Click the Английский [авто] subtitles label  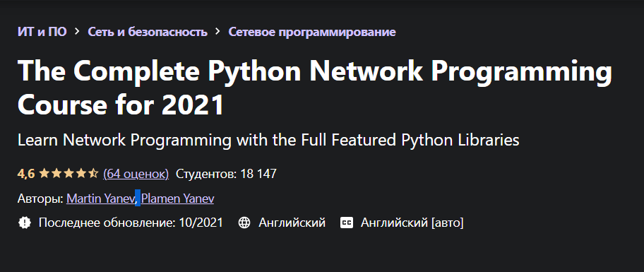click(x=412, y=223)
